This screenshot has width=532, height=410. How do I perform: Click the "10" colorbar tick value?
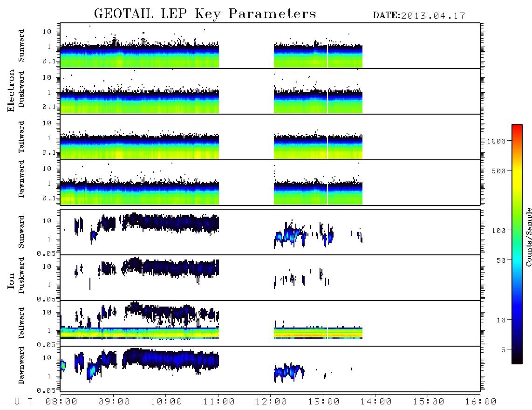tap(501, 320)
